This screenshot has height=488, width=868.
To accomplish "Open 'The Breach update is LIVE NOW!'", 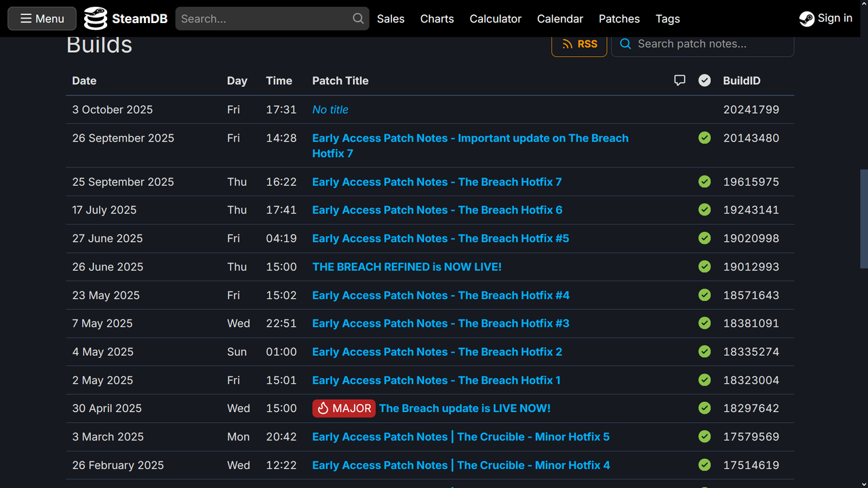I will (x=465, y=408).
